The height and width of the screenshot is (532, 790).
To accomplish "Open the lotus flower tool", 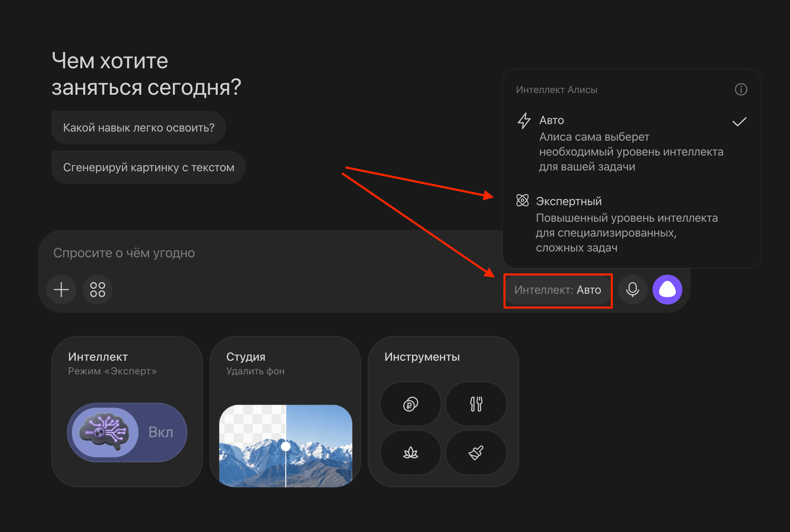I will 411,453.
